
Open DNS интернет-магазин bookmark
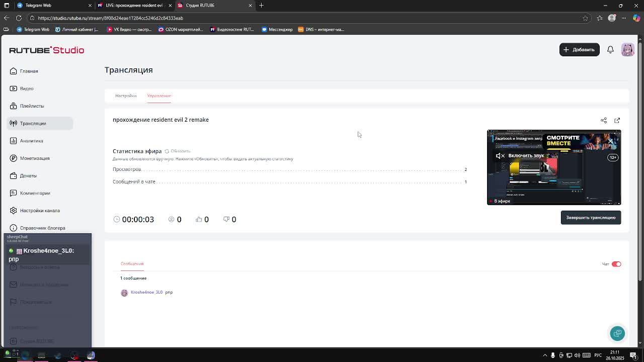pos(321,29)
